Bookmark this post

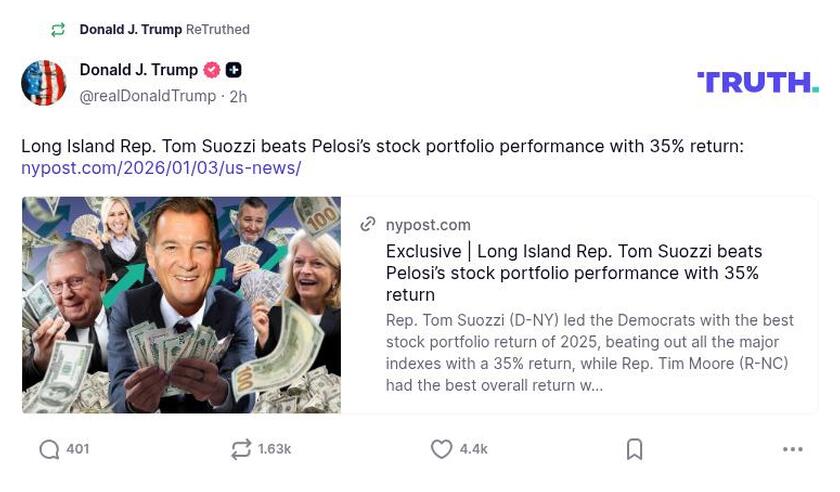click(x=634, y=450)
